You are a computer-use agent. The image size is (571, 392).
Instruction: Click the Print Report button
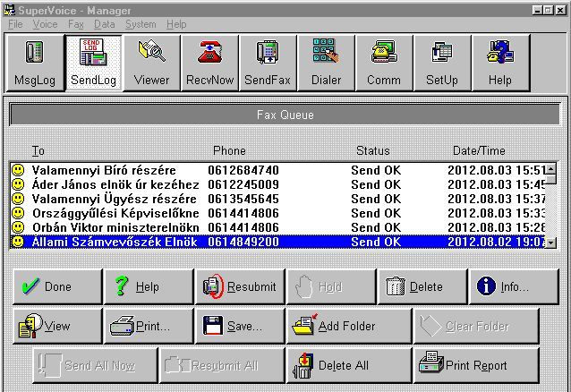tap(477, 365)
